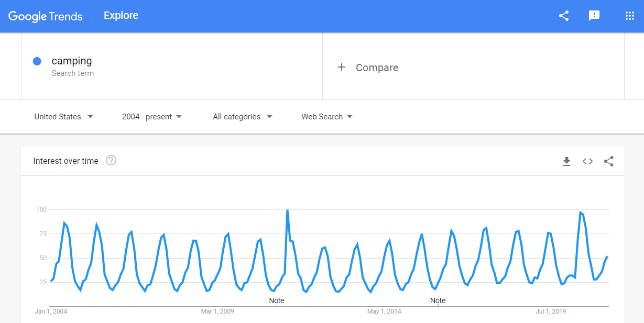This screenshot has width=644, height=323.
Task: Edit the camping search term
Action: 72,61
